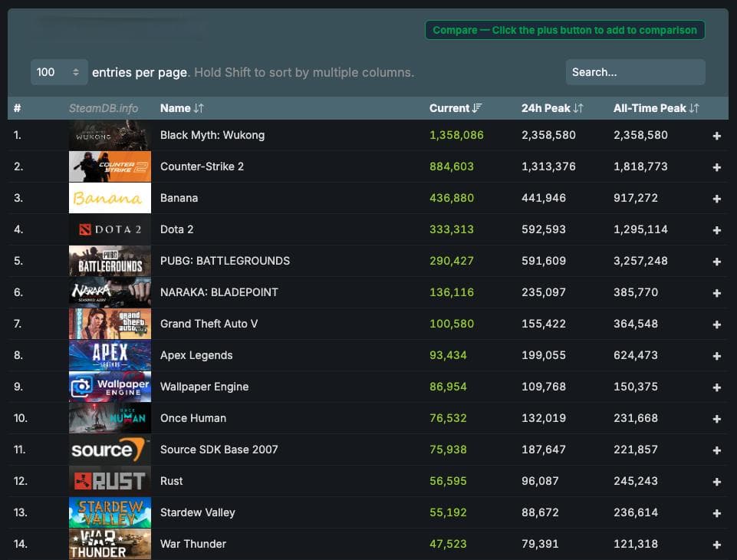The height and width of the screenshot is (560, 737).
Task: Open the Grand Theft Auto V thumbnail
Action: click(110, 324)
